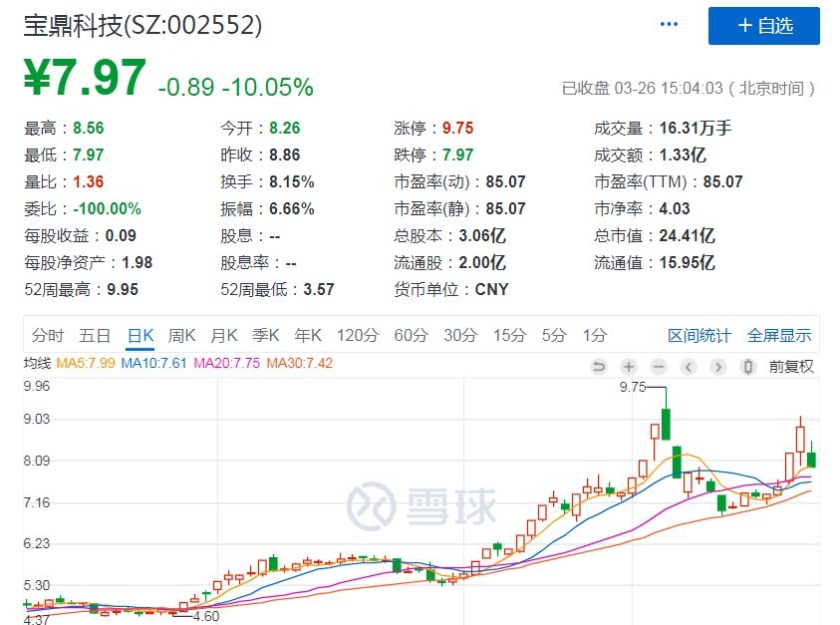Click the current price ¥7.97
This screenshot has height=625, width=840.
85,78
